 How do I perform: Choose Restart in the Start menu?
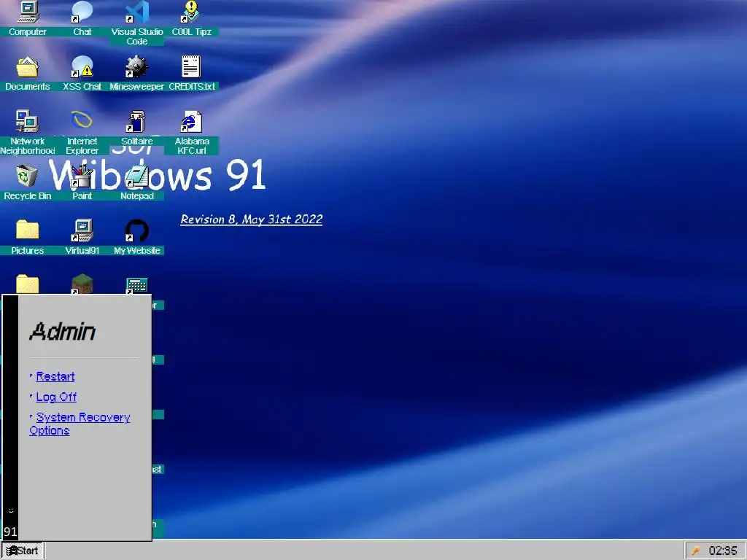click(55, 376)
